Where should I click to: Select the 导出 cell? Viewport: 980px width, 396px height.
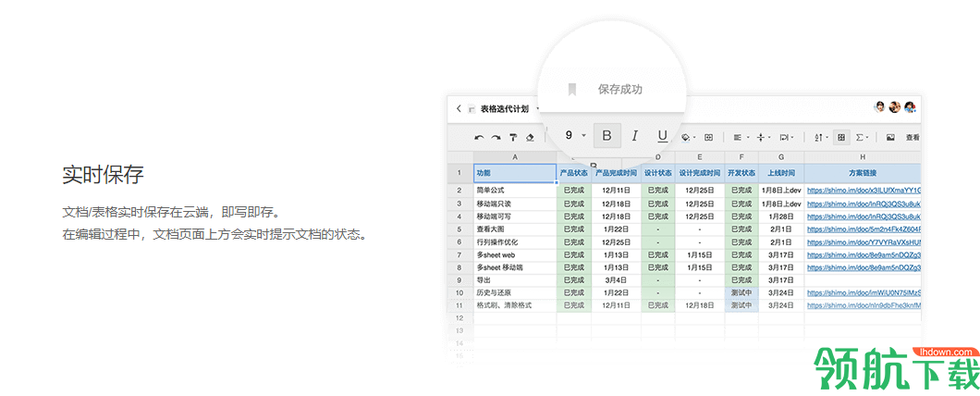pos(515,280)
